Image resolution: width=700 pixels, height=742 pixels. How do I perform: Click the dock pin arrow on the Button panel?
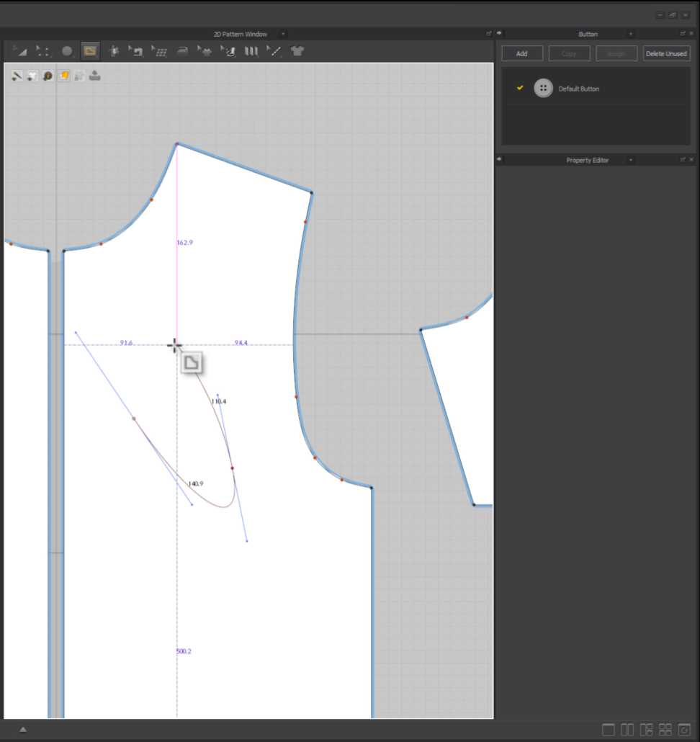[x=500, y=33]
